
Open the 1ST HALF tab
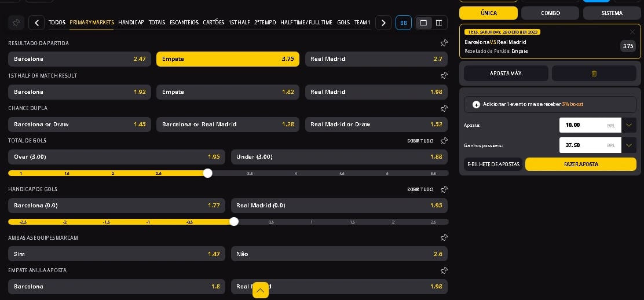(x=239, y=23)
